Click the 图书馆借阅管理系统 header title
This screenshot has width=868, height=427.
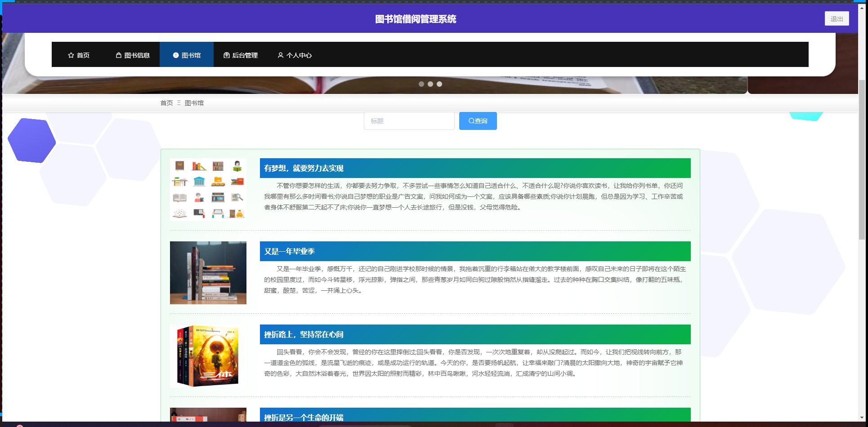pos(416,19)
